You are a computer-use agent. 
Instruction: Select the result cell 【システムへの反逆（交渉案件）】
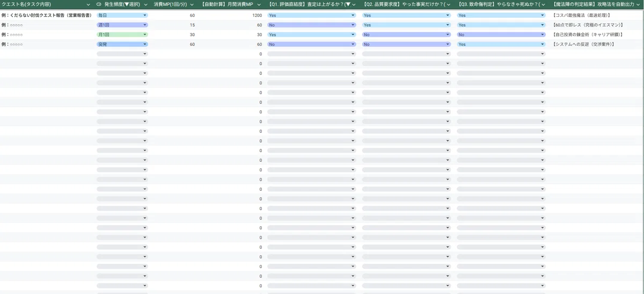(x=596, y=44)
